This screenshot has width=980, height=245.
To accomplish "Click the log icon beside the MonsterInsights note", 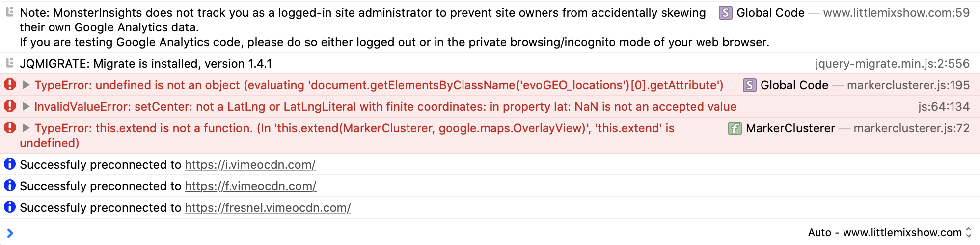I will coord(9,12).
